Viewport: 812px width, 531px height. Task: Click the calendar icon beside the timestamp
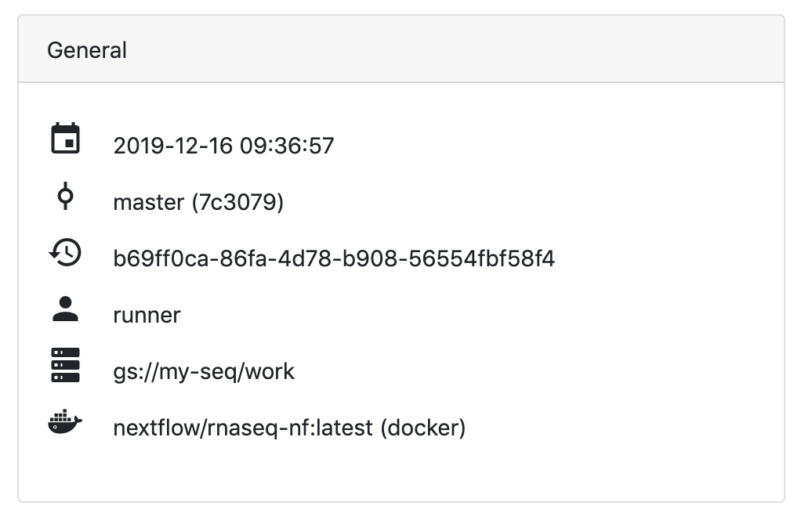coord(67,138)
